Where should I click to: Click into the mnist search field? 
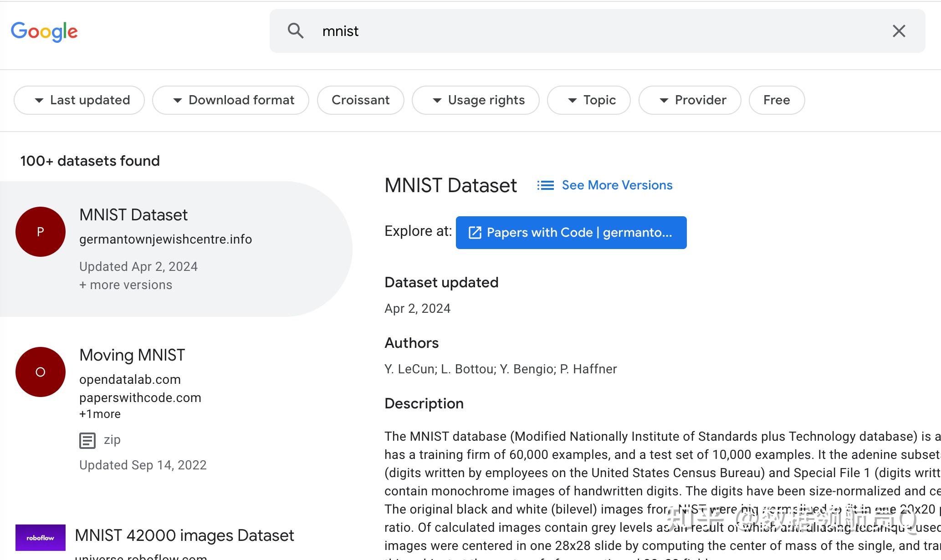pos(592,31)
